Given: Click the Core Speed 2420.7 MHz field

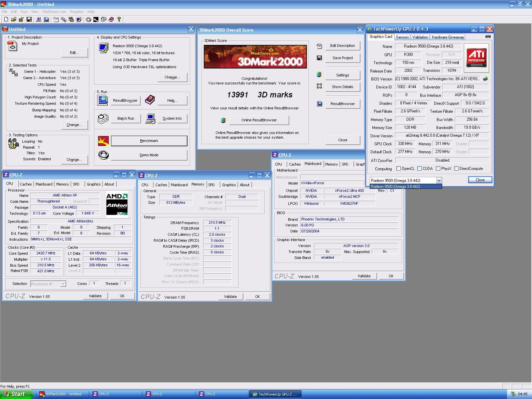Looking at the screenshot, I should pos(46,253).
